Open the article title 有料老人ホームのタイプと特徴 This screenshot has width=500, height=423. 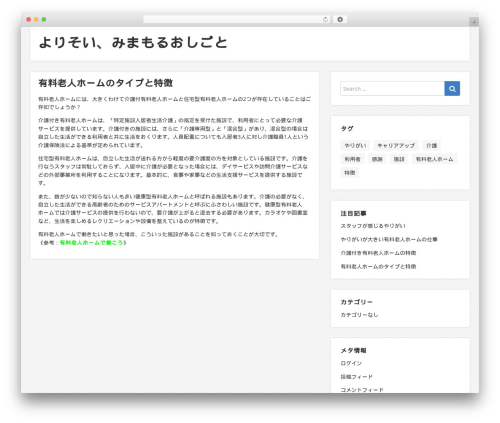(x=106, y=83)
